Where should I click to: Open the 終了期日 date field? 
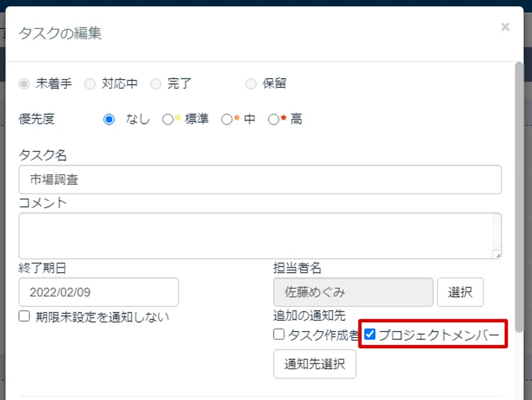tap(98, 292)
